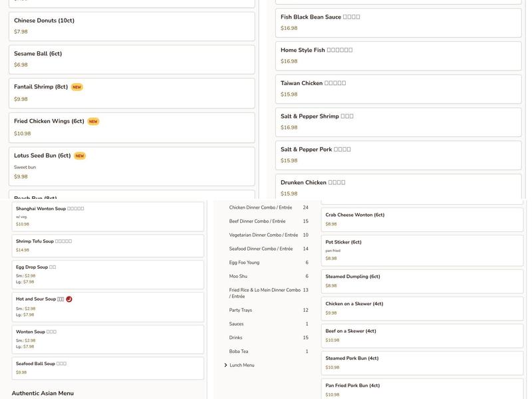The height and width of the screenshot is (399, 532).
Task: Open the Salt & Pepper Shrimp item
Action: (x=398, y=122)
